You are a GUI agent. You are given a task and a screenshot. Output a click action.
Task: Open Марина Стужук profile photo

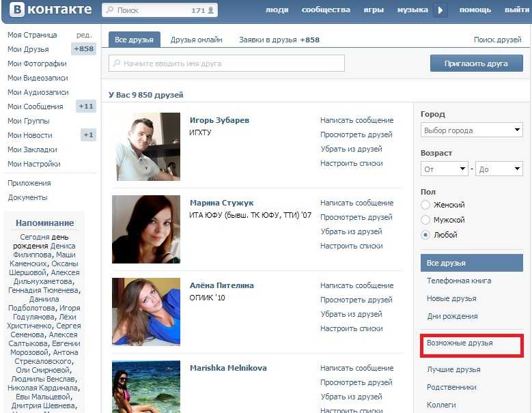pyautogui.click(x=146, y=229)
